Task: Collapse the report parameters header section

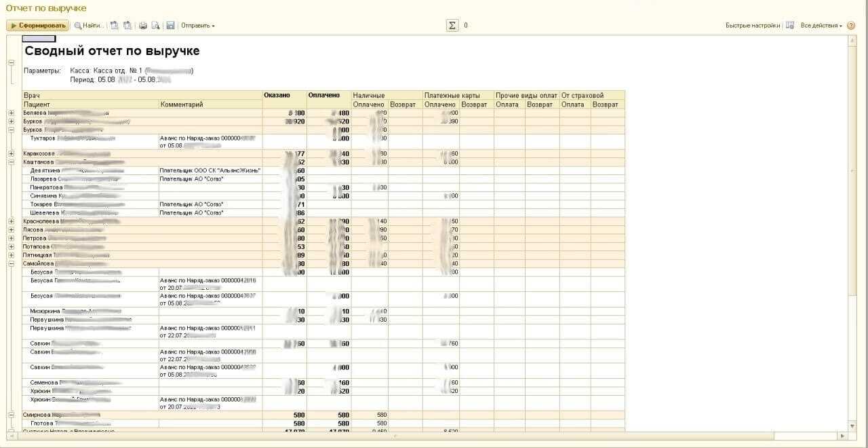Action: click(11, 62)
